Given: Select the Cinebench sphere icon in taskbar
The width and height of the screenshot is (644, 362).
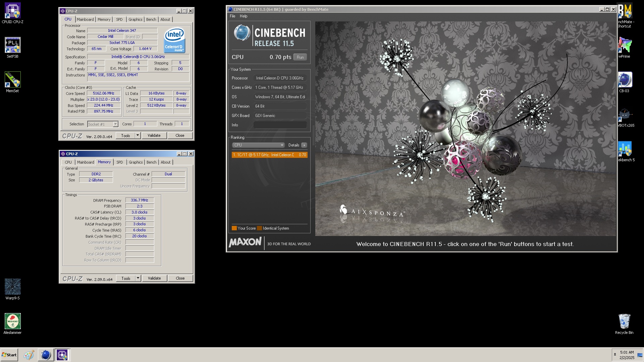Looking at the screenshot, I should point(46,355).
